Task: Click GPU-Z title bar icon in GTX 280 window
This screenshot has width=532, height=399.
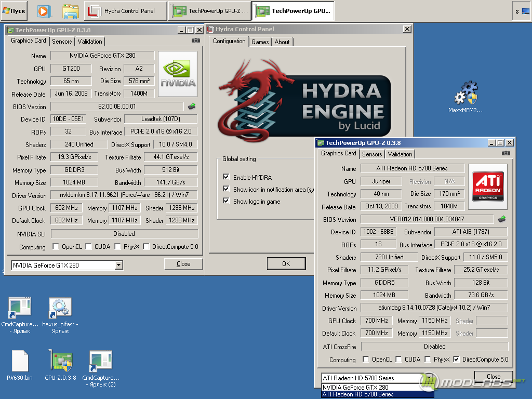Action: click(x=10, y=30)
